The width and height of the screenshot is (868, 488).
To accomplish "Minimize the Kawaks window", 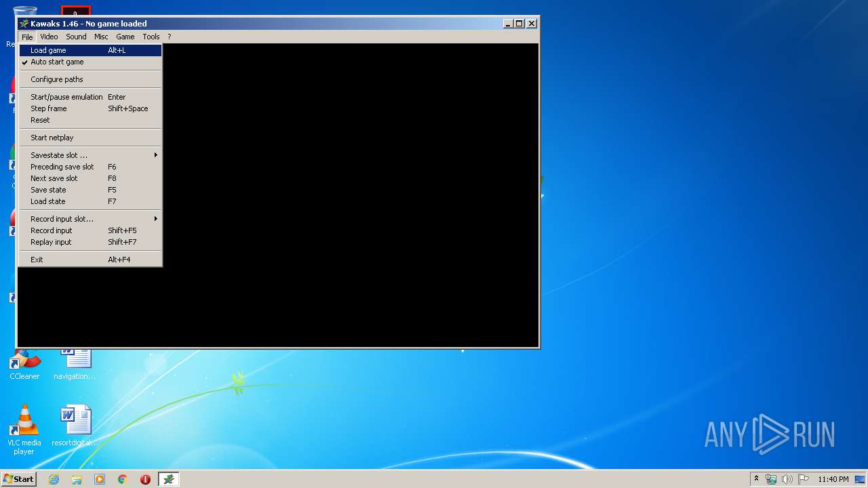I will 508,24.
